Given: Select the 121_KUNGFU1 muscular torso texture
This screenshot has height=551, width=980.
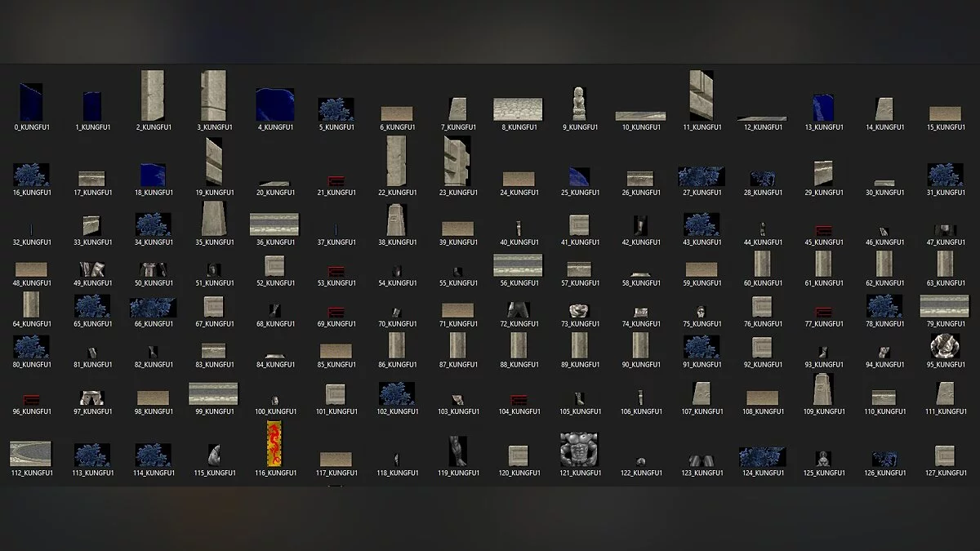Looking at the screenshot, I should (x=579, y=449).
